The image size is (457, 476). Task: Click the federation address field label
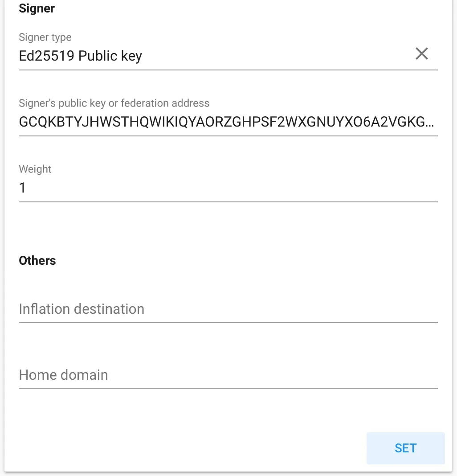[114, 103]
